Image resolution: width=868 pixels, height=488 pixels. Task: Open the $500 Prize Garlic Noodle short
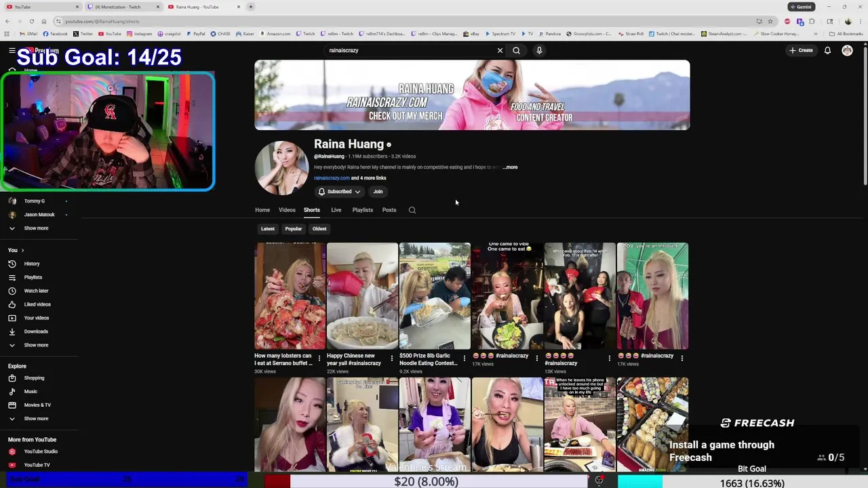435,296
